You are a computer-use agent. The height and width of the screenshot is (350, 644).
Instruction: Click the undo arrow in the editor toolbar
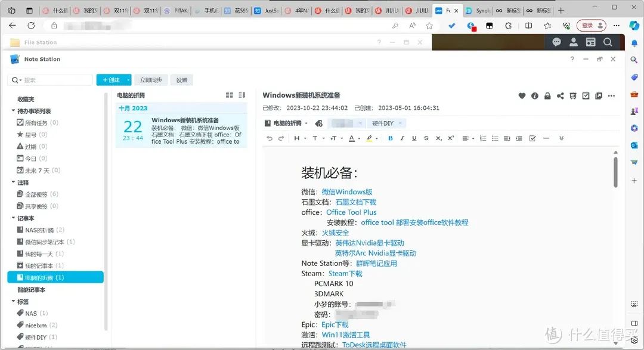click(270, 138)
